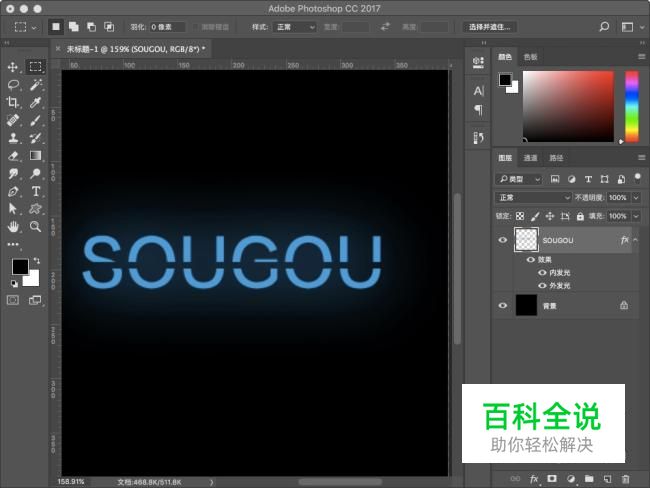This screenshot has width=650, height=488.
Task: Toggle Quick Mask mode
Action: pyautogui.click(x=13, y=300)
